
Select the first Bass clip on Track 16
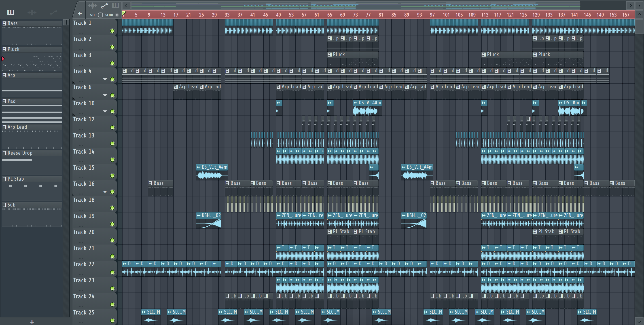click(161, 188)
